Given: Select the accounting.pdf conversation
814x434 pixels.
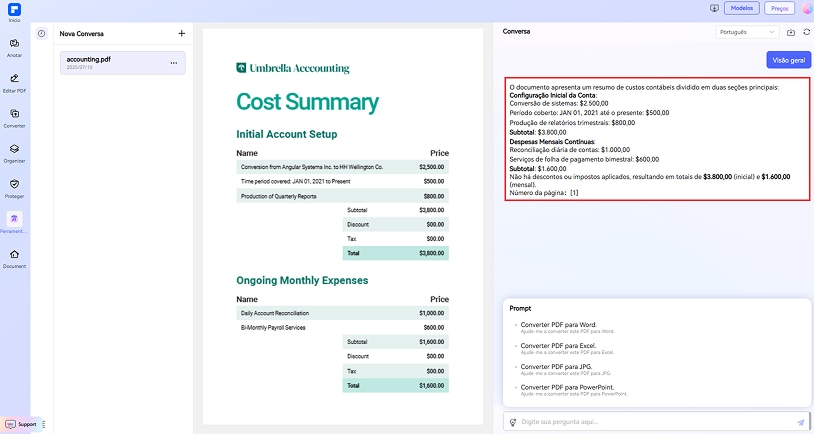Looking at the screenshot, I should point(123,63).
